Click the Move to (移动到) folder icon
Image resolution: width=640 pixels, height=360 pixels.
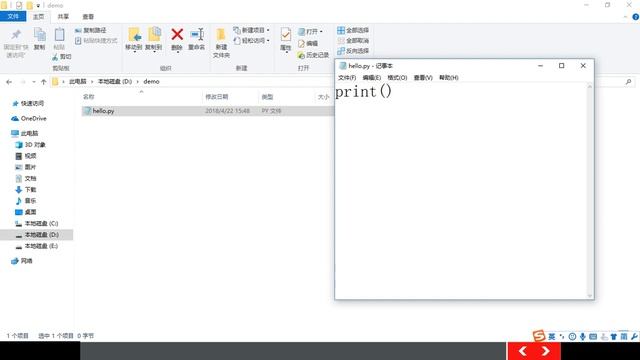pos(134,35)
